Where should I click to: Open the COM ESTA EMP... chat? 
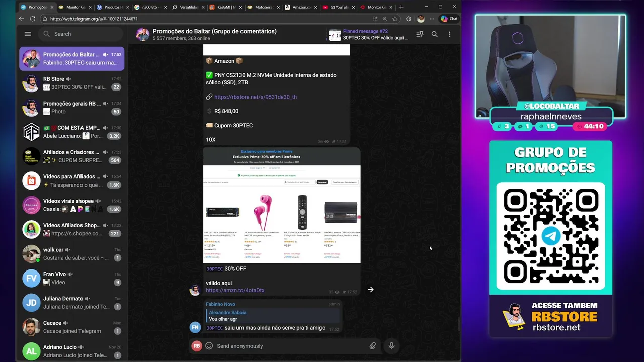coord(71,132)
